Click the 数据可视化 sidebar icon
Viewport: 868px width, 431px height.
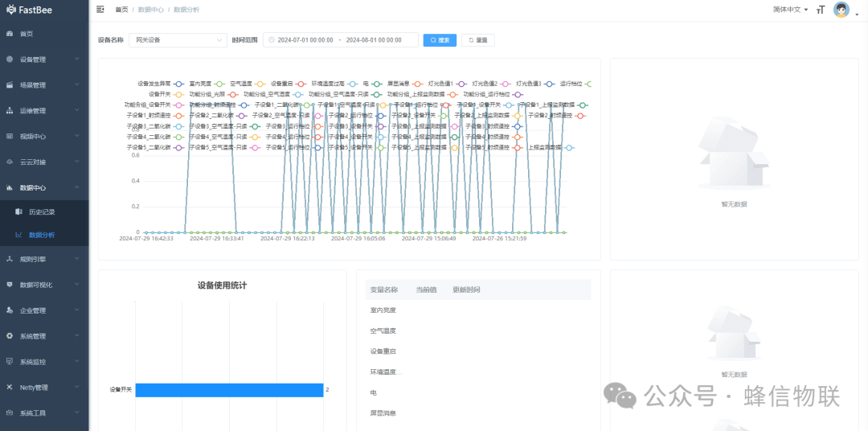pos(10,285)
